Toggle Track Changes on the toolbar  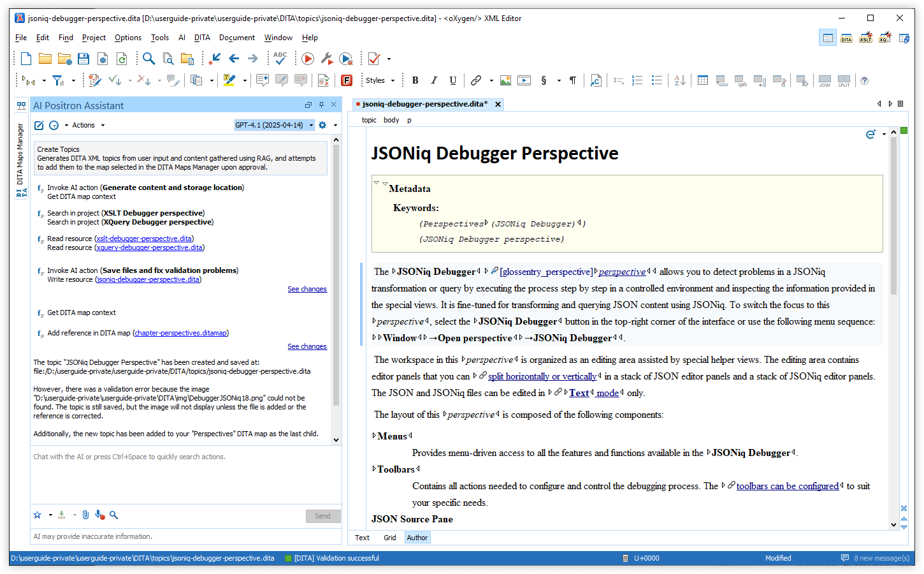(95, 80)
